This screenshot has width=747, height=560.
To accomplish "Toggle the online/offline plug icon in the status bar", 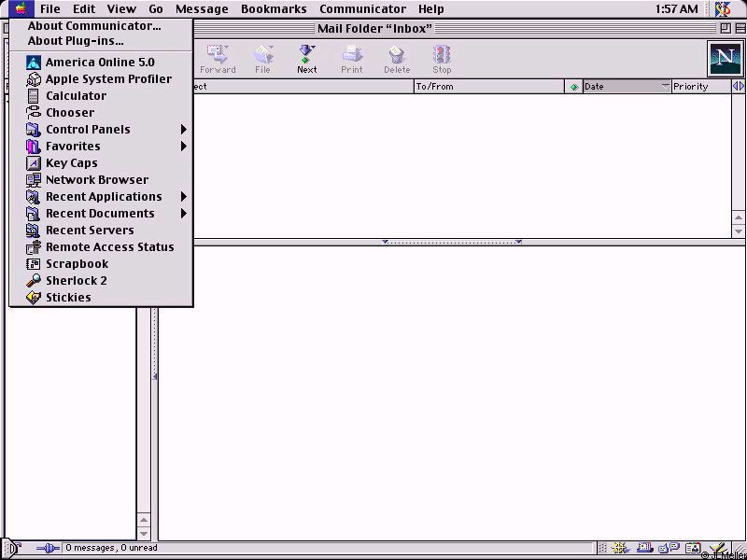I will click(x=47, y=548).
